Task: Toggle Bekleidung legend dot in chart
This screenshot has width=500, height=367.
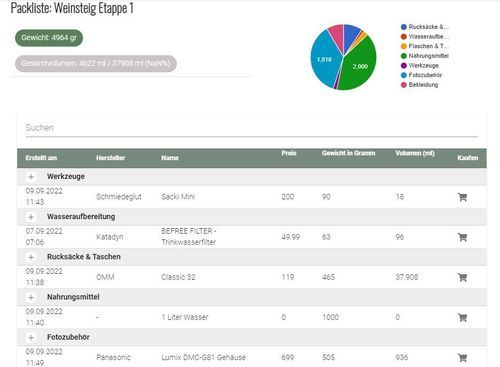Action: [x=404, y=85]
